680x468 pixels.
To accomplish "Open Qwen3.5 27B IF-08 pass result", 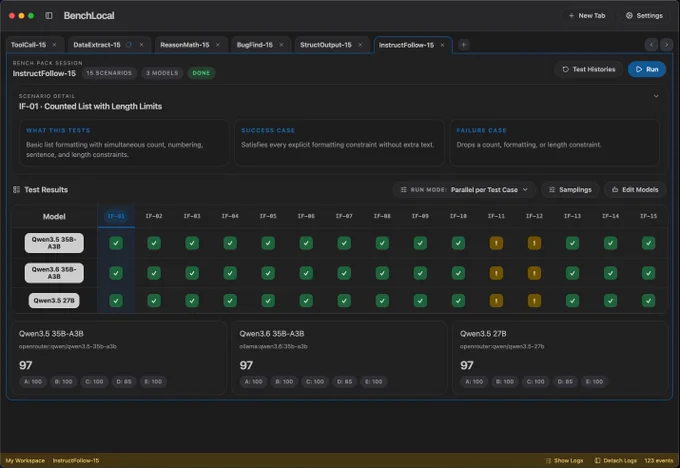I will pyautogui.click(x=382, y=301).
